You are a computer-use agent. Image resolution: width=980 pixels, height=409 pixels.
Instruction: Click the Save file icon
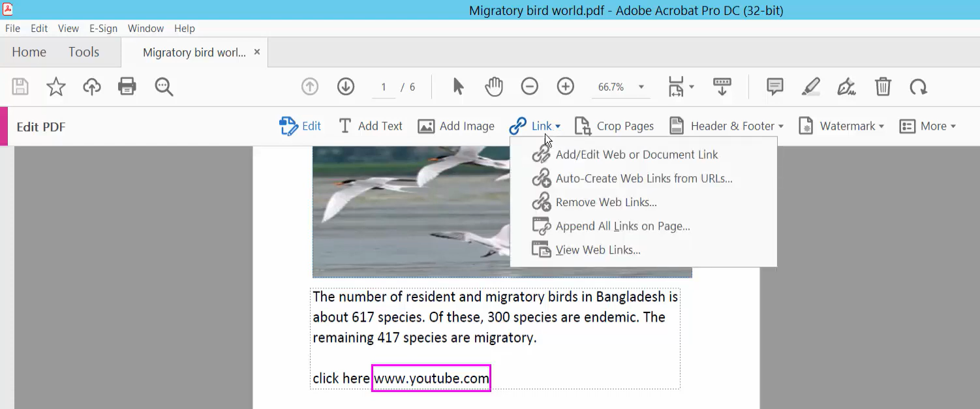pos(20,87)
